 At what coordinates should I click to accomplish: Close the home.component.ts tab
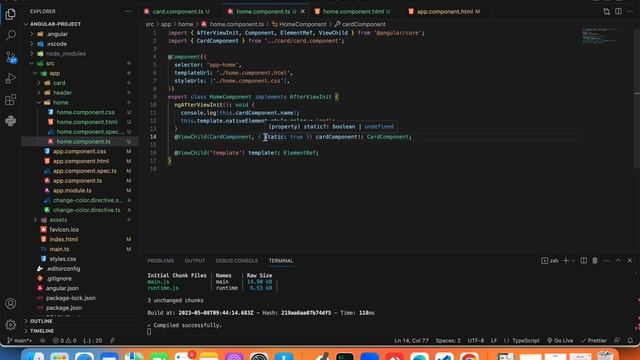click(302, 11)
